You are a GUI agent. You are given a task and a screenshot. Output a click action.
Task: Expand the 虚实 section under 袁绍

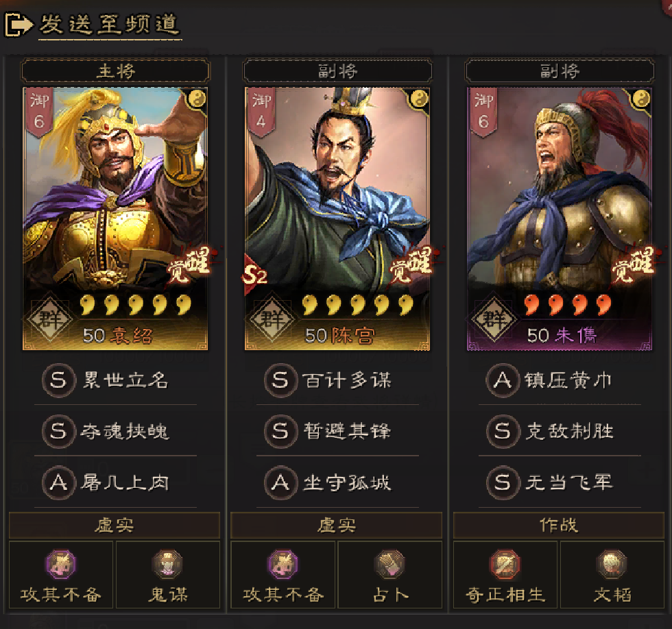tap(115, 526)
